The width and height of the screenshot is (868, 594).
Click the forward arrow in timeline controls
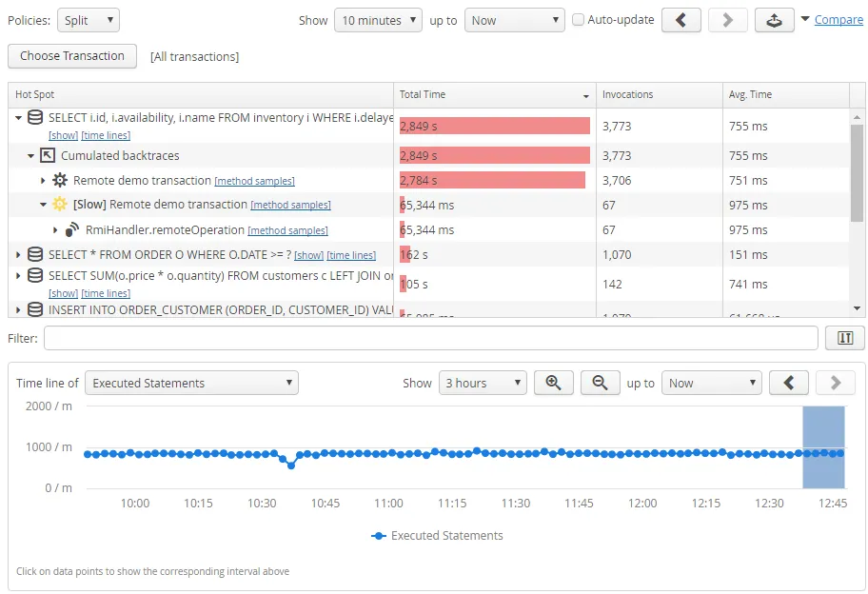(835, 383)
